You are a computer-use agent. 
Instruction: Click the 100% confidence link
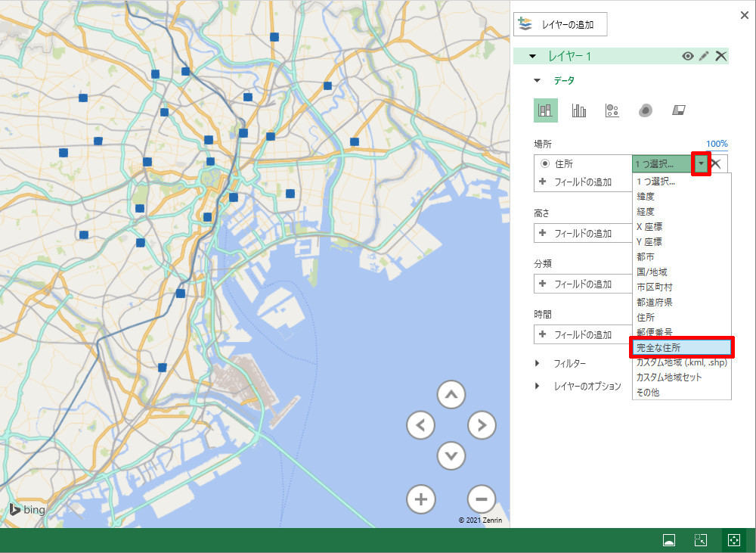(716, 143)
